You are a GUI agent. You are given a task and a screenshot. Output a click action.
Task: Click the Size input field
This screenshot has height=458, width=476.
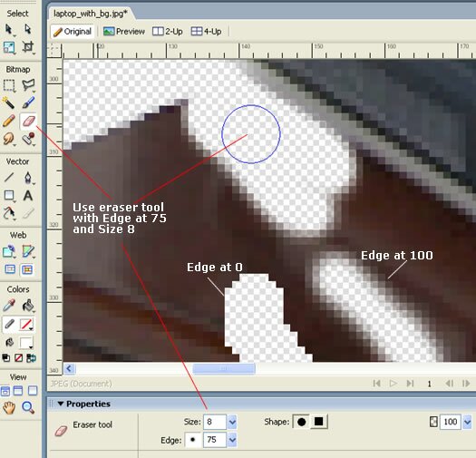(x=215, y=422)
